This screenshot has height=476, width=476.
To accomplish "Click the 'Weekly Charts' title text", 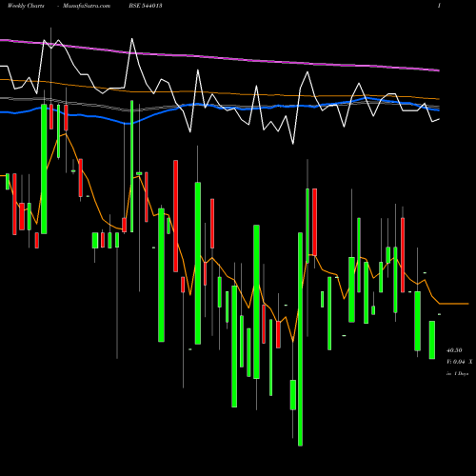I will pos(26,6).
